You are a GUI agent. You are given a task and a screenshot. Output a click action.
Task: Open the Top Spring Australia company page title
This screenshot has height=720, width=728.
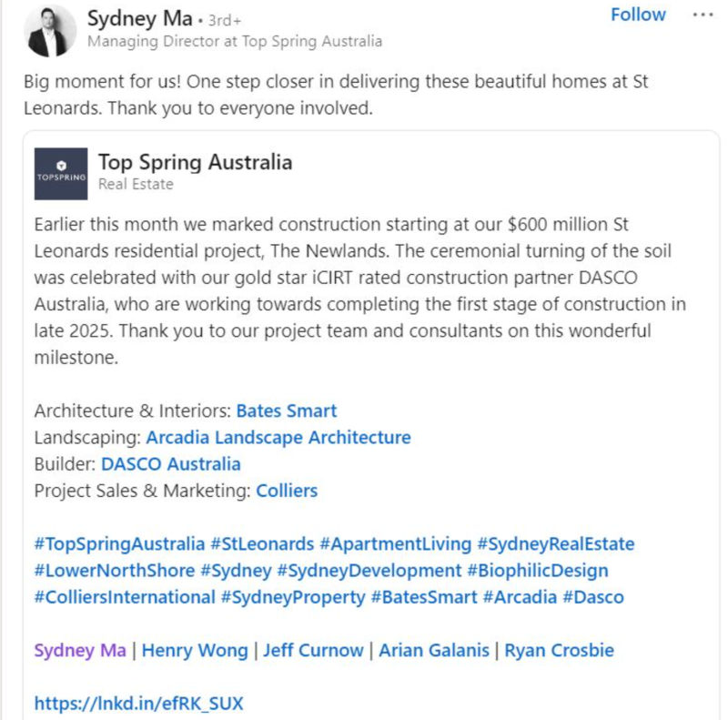click(195, 162)
